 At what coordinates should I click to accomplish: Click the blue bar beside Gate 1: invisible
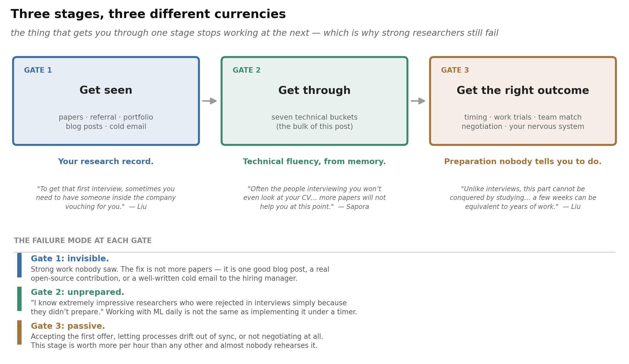pyautogui.click(x=19, y=265)
